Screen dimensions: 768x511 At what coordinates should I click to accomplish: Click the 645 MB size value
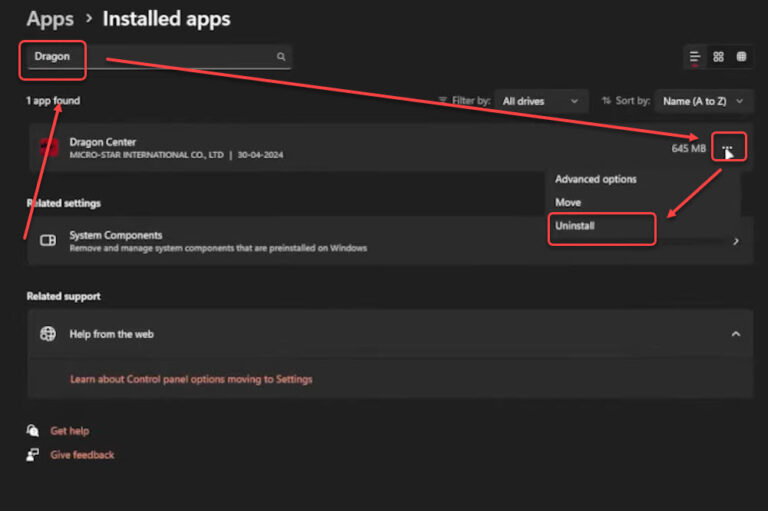pos(688,148)
